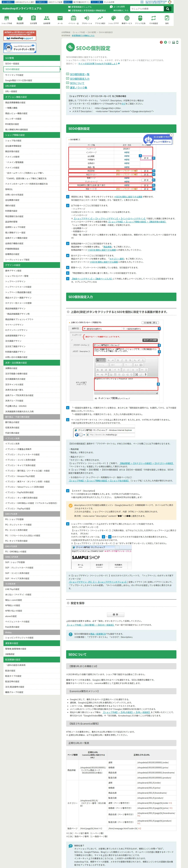This screenshot has width=188, height=868.
Task: Open よくある質問 in header
Action: (x=119, y=7)
